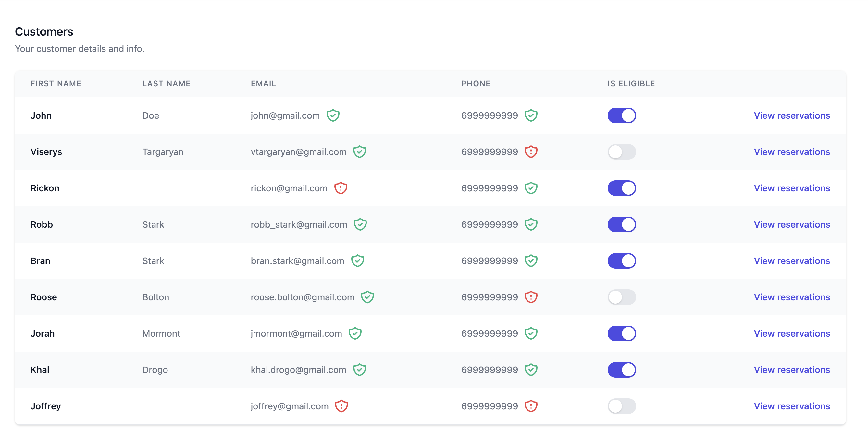The image size is (868, 447).
Task: Click the robb_stark@gmail.com email cell
Action: click(x=299, y=225)
